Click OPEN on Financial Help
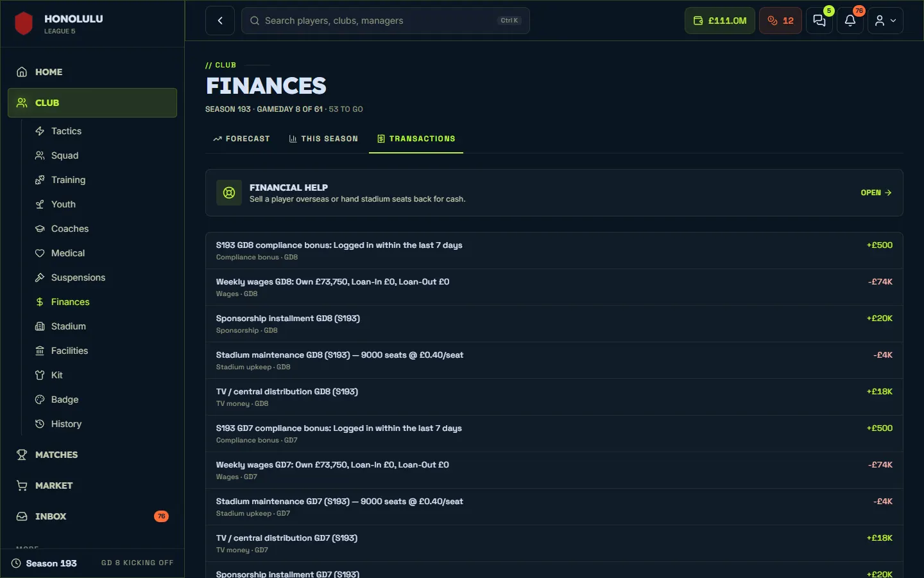This screenshot has width=924, height=578. [x=876, y=193]
